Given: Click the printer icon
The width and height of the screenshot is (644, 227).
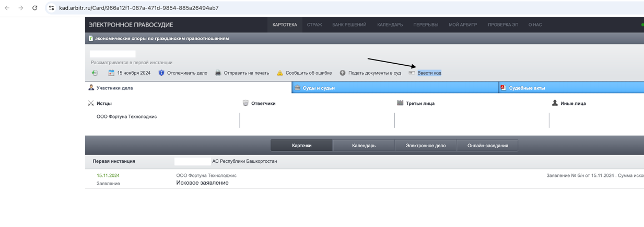Looking at the screenshot, I should [x=218, y=73].
